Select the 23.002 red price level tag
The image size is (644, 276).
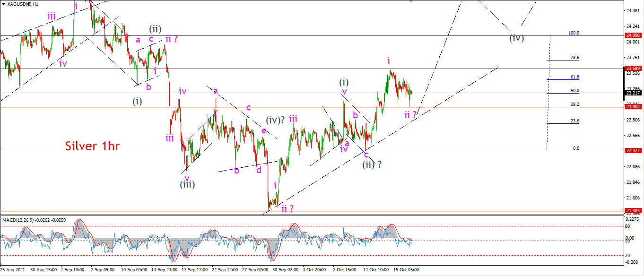[633, 107]
